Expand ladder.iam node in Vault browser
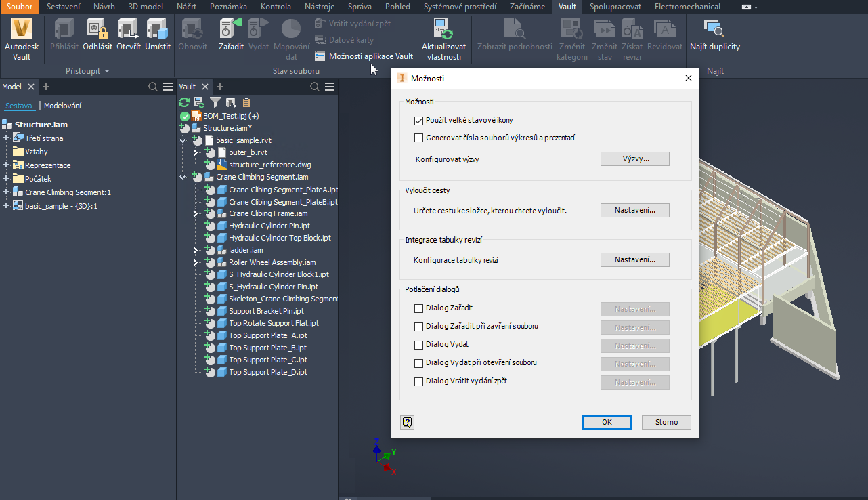Image resolution: width=868 pixels, height=500 pixels. tap(196, 250)
